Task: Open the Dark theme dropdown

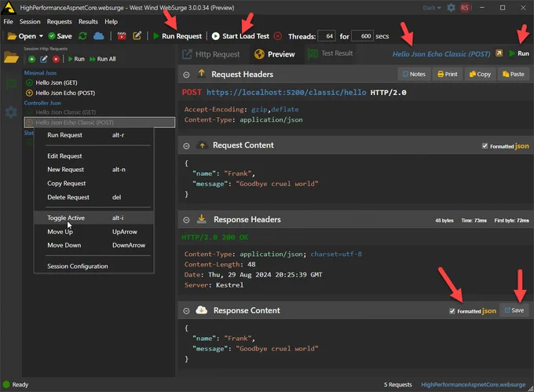Action: tap(432, 8)
